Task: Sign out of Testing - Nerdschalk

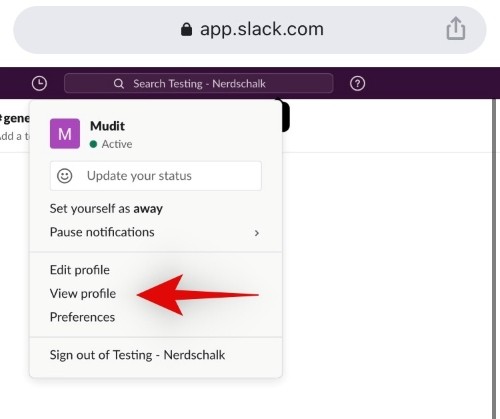Action: point(137,355)
